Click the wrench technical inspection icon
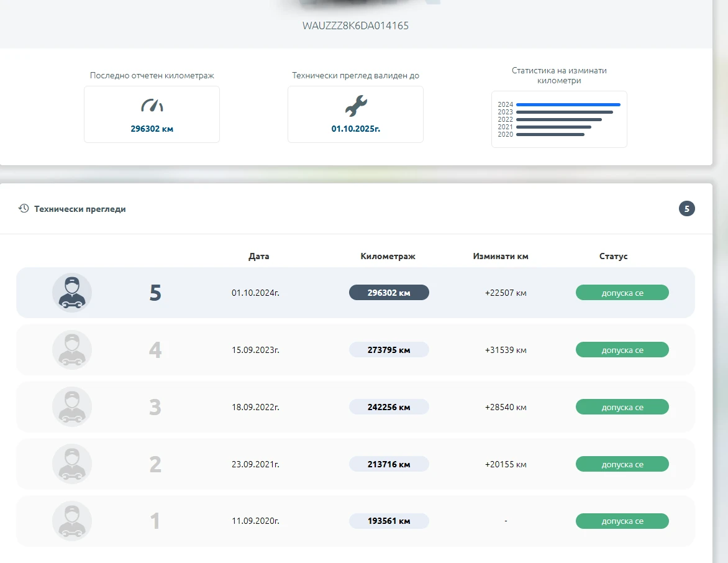Screen dimensions: 728x563 pos(356,106)
